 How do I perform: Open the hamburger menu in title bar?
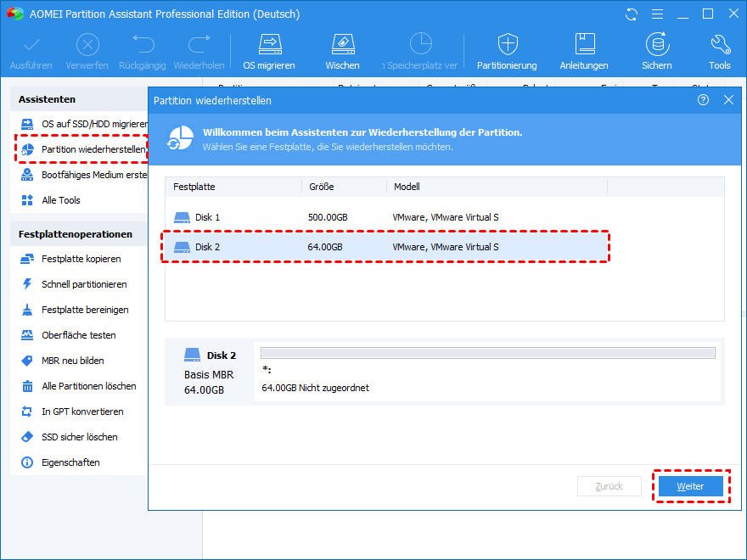coord(657,14)
